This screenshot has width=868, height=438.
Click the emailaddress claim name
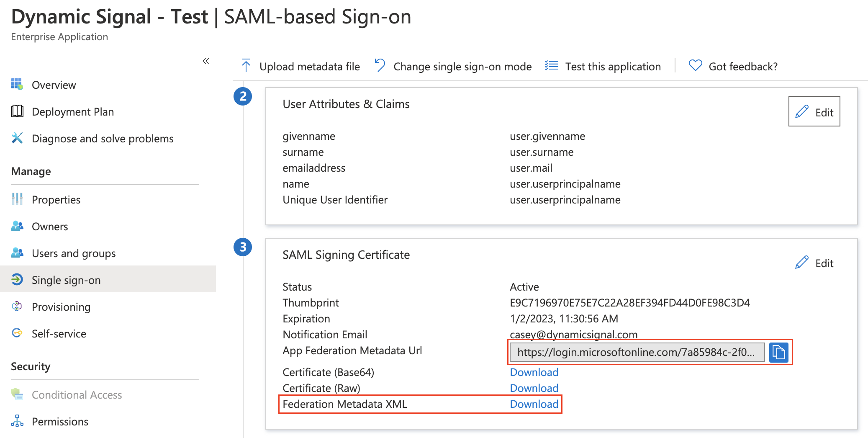pyautogui.click(x=314, y=168)
